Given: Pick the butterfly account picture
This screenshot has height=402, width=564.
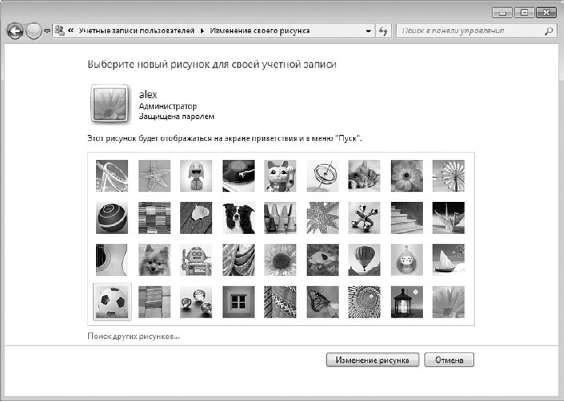Looking at the screenshot, I should click(323, 302).
